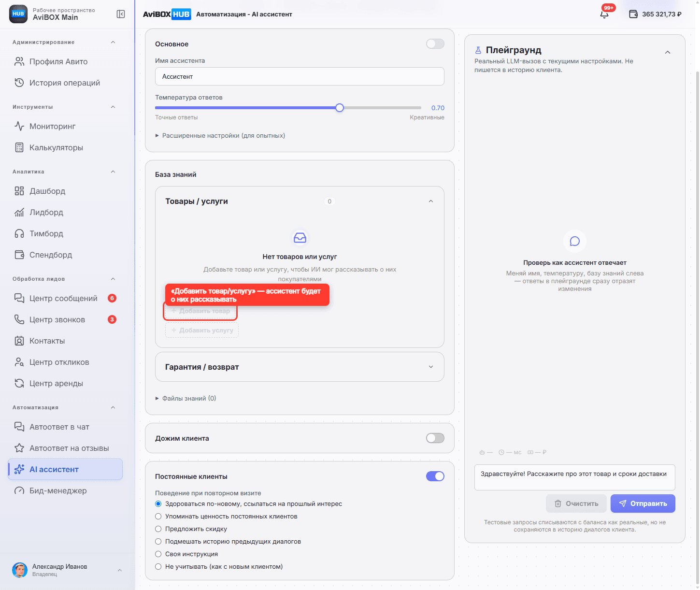Image resolution: width=700 pixels, height=590 pixels.
Task: Click the 365 321,73 ₽ balance
Action: coord(662,14)
